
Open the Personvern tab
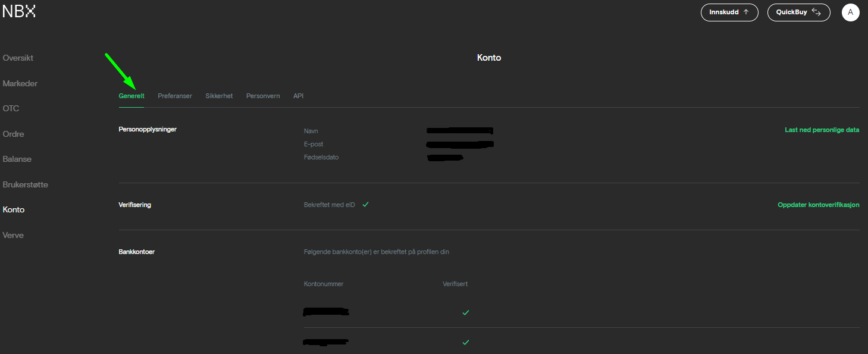(263, 96)
